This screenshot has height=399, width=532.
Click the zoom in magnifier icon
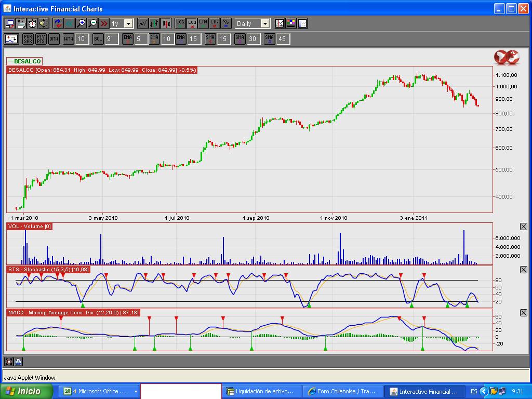pyautogui.click(x=82, y=23)
